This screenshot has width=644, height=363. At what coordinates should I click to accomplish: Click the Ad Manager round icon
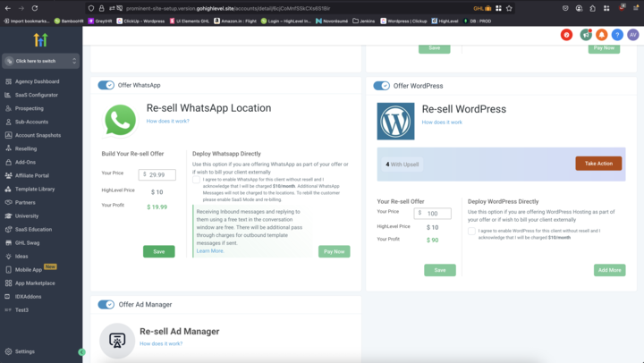tap(117, 341)
